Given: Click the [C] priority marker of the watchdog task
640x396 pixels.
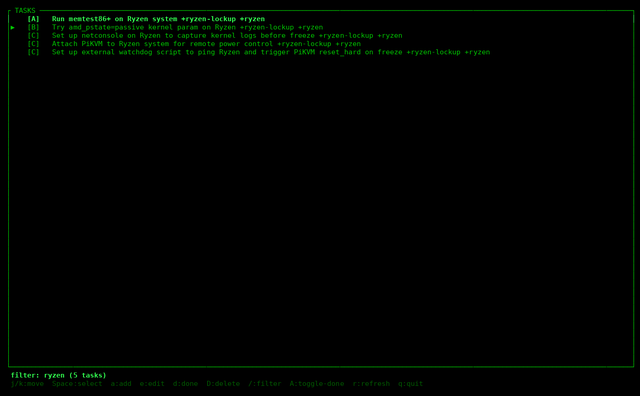Looking at the screenshot, I should 33,52.
